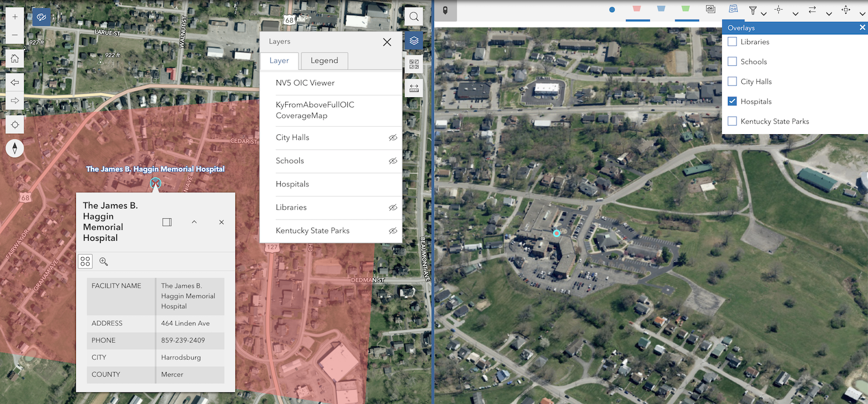Collapse the hospital popup with chevron
868x404 pixels.
click(194, 222)
